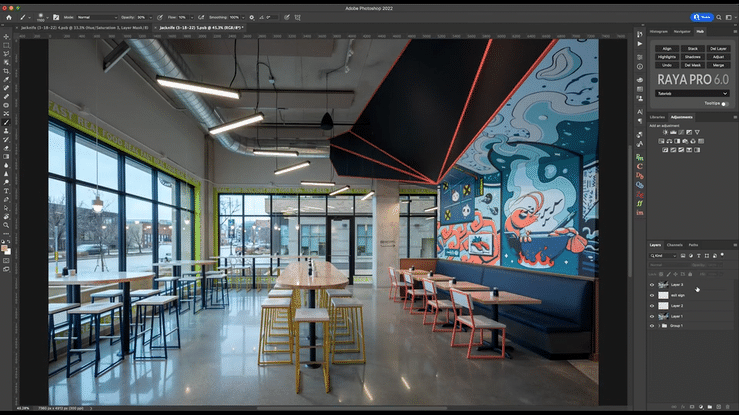Screen dimensions: 739x415
Task: Switch to the Channels tab
Action: click(x=674, y=245)
